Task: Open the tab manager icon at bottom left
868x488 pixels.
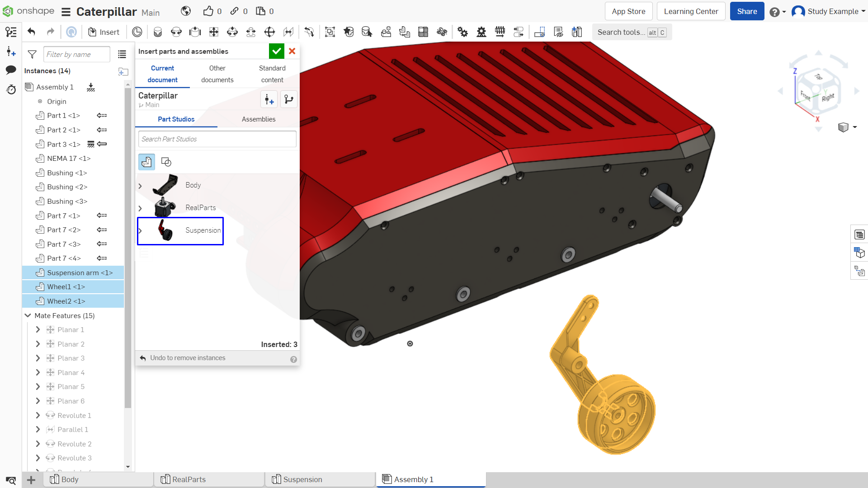Action: (11, 480)
